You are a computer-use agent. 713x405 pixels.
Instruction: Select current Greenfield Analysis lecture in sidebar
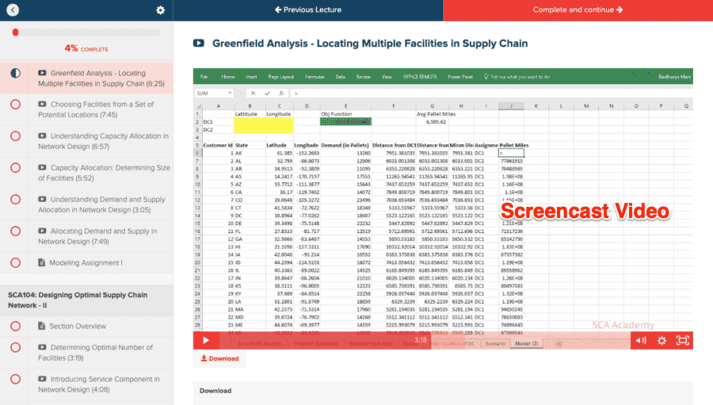click(86, 78)
